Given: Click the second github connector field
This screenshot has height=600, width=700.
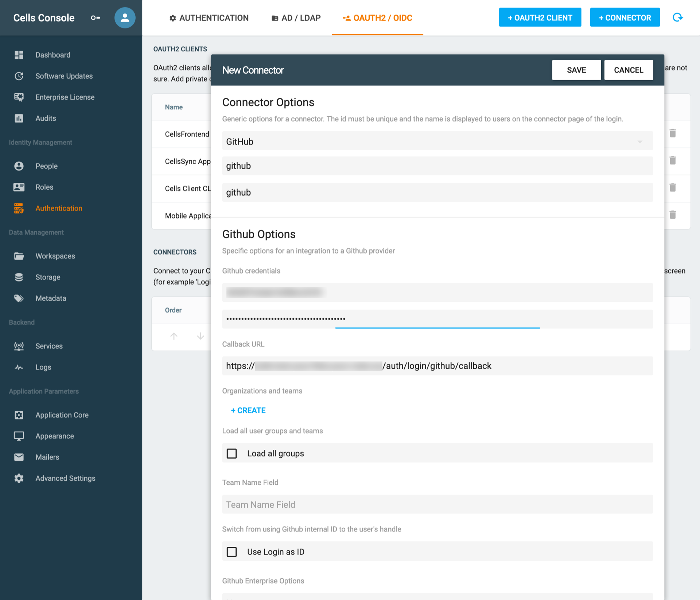Looking at the screenshot, I should (437, 193).
